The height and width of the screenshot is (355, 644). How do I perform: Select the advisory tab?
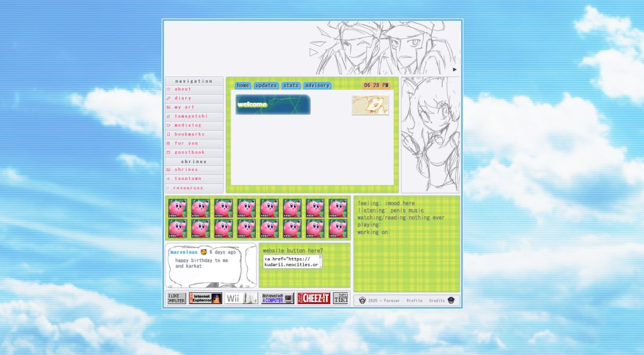317,86
